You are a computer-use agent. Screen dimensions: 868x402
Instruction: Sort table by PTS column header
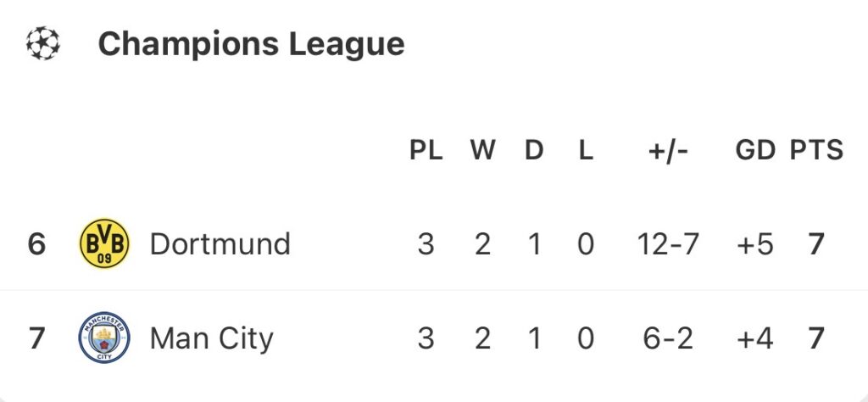point(816,151)
